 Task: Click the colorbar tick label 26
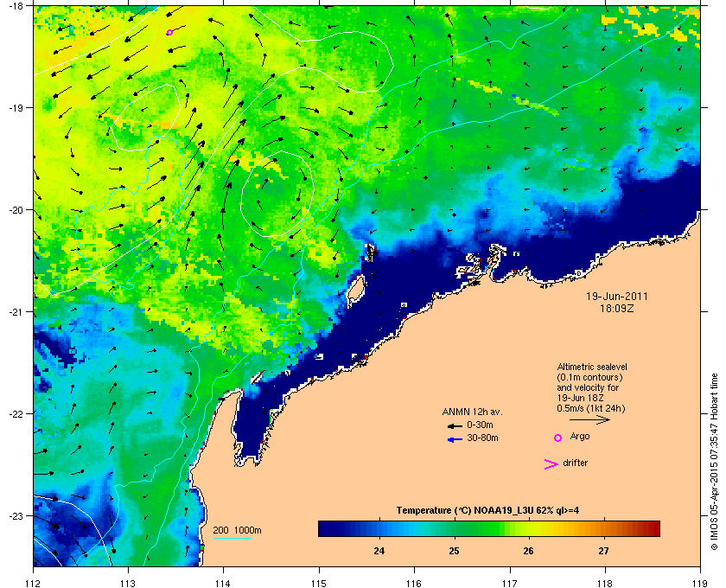tap(528, 551)
